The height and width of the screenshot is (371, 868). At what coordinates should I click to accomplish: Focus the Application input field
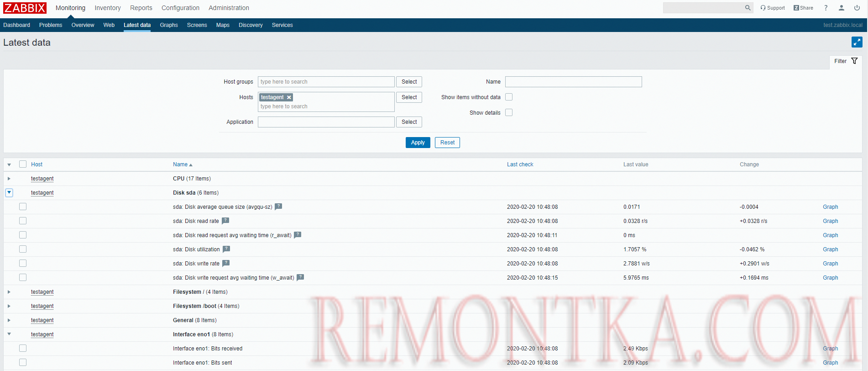coord(326,122)
